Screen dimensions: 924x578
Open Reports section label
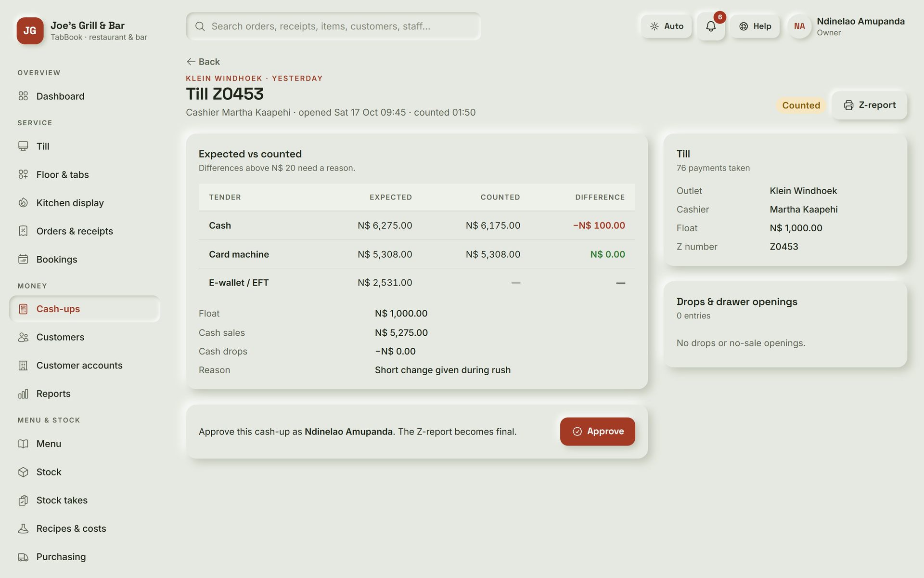coord(53,394)
